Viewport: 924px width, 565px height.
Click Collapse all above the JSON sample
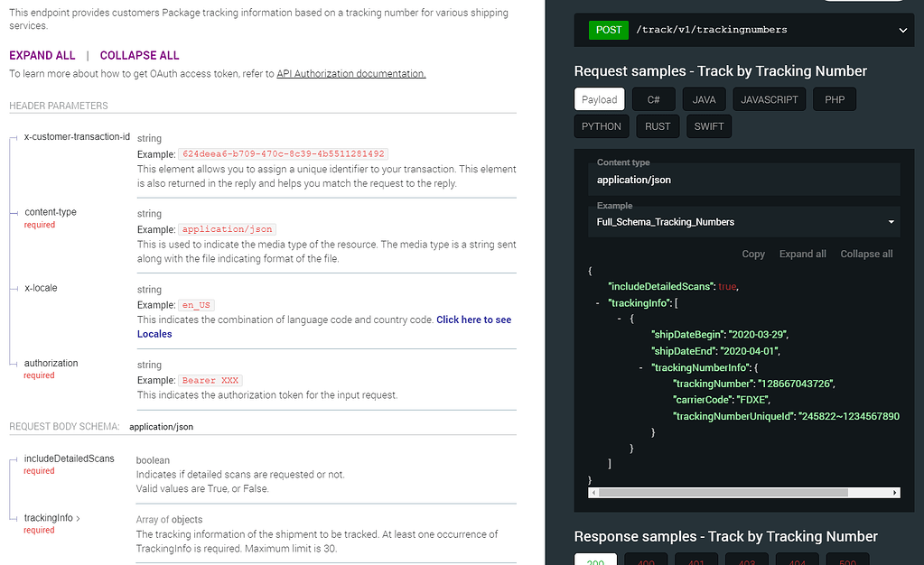click(x=865, y=254)
